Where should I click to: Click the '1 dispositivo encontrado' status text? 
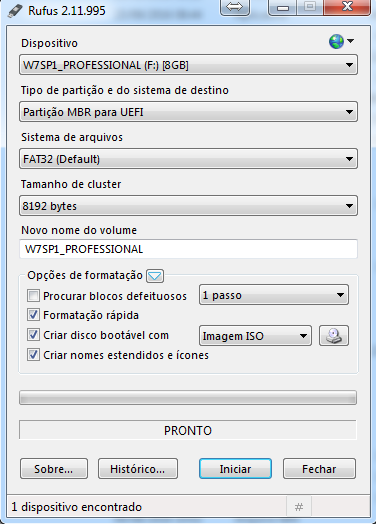[77, 507]
